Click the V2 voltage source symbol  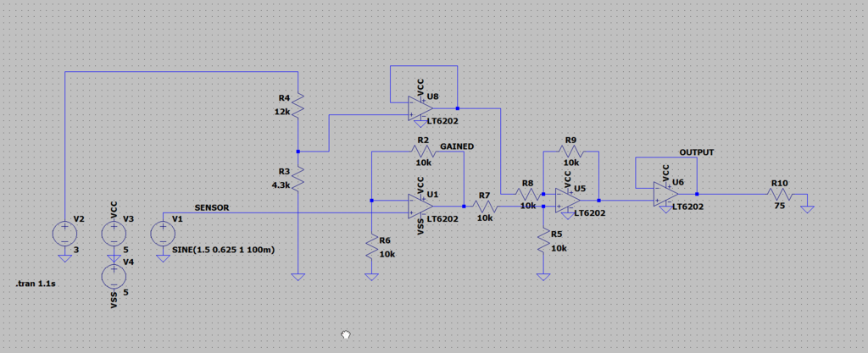64,232
